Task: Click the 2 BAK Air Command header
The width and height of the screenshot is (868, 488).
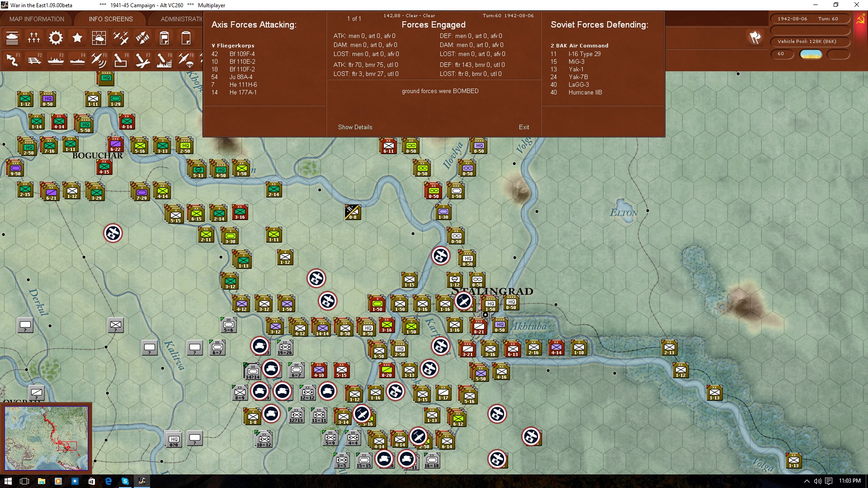Action: click(x=579, y=46)
